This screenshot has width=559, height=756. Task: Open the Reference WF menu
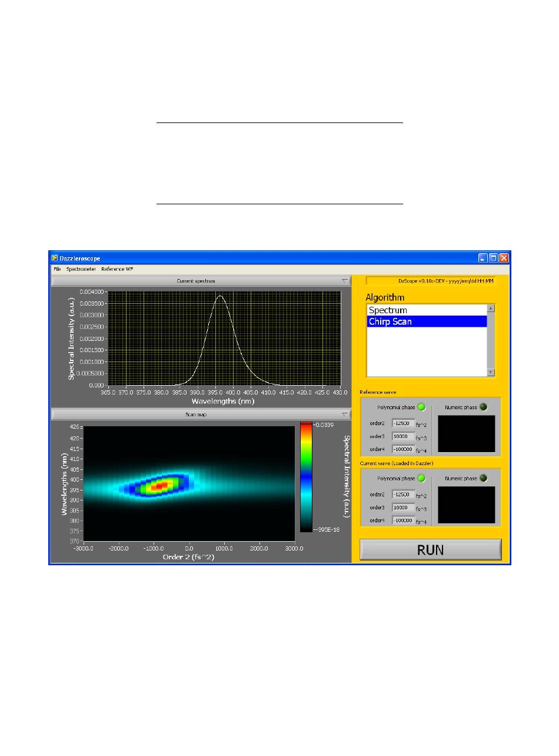pos(117,269)
